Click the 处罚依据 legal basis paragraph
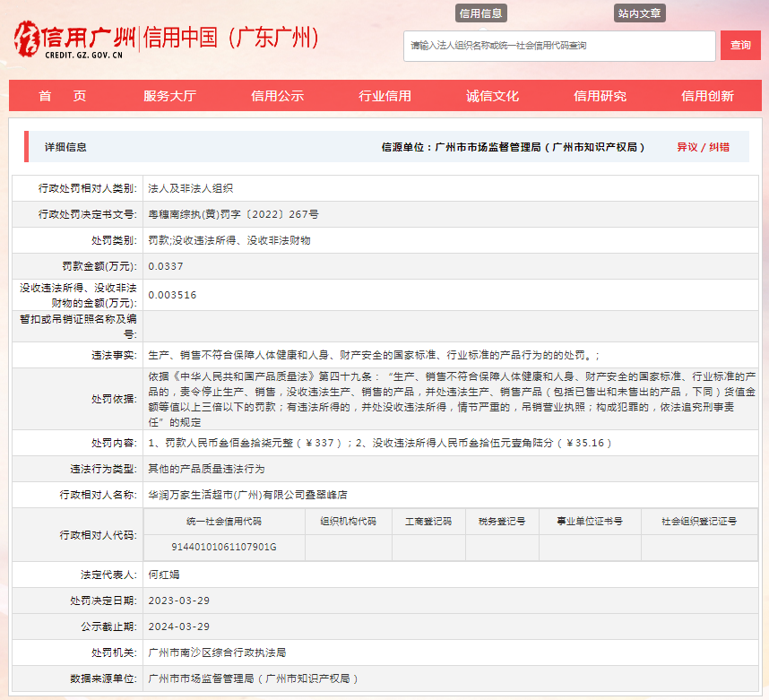 452,400
